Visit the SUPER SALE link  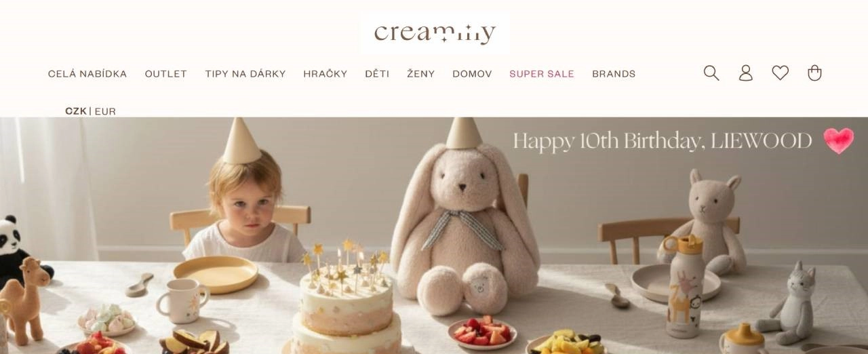tap(542, 74)
